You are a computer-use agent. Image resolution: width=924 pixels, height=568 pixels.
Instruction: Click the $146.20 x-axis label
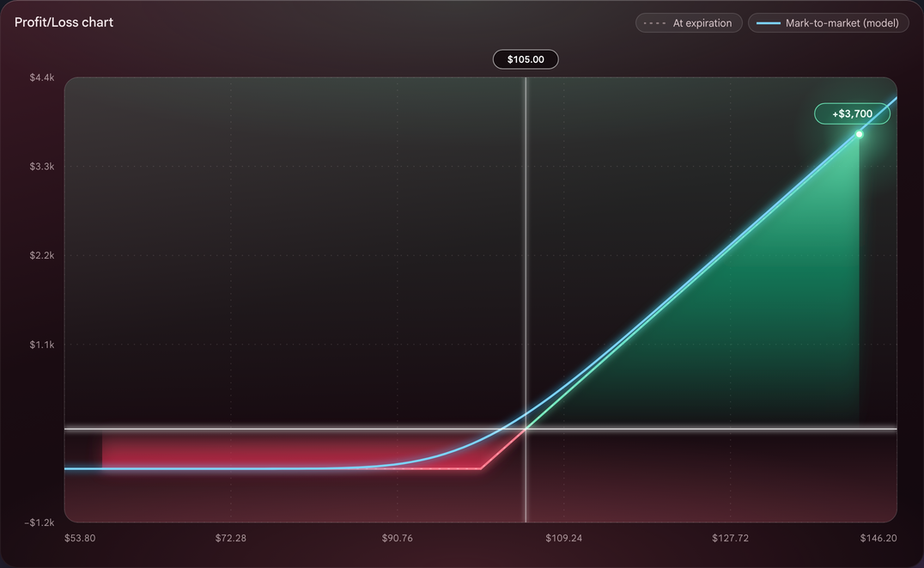(x=878, y=538)
